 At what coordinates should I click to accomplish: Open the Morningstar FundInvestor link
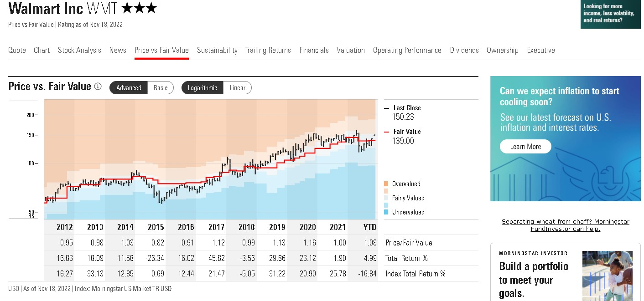click(565, 225)
